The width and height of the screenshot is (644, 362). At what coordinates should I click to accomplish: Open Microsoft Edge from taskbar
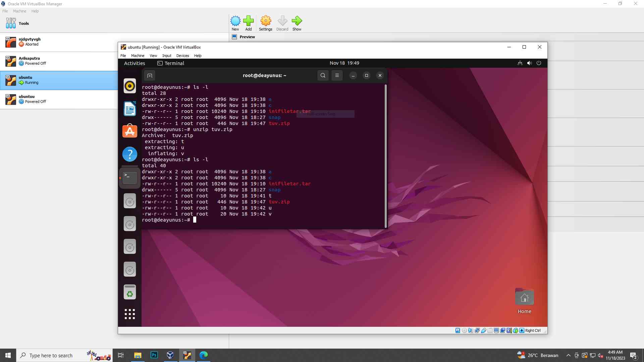pyautogui.click(x=204, y=355)
